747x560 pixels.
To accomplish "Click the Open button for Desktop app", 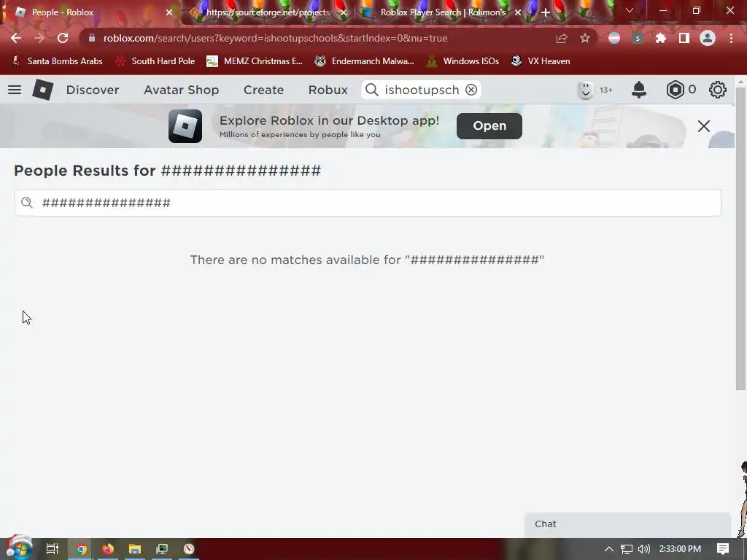I will 489,125.
